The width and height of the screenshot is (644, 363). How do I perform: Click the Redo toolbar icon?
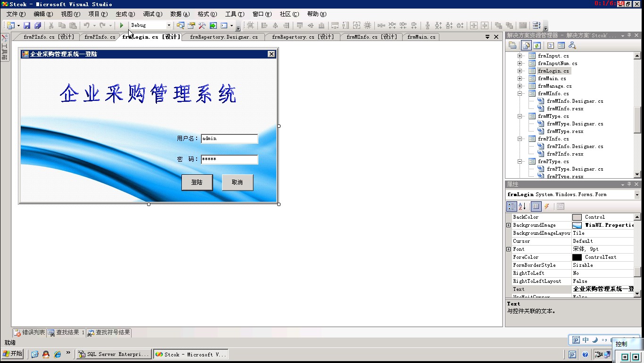102,25
